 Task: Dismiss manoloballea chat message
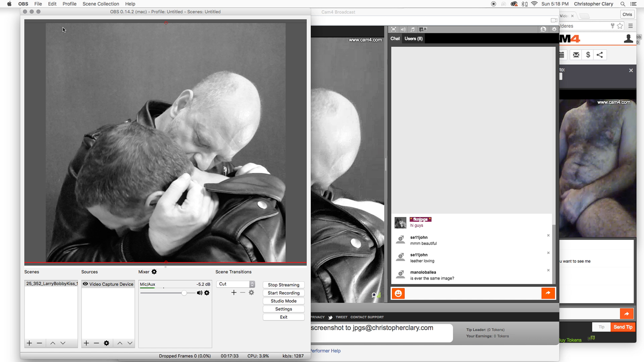[x=548, y=270]
